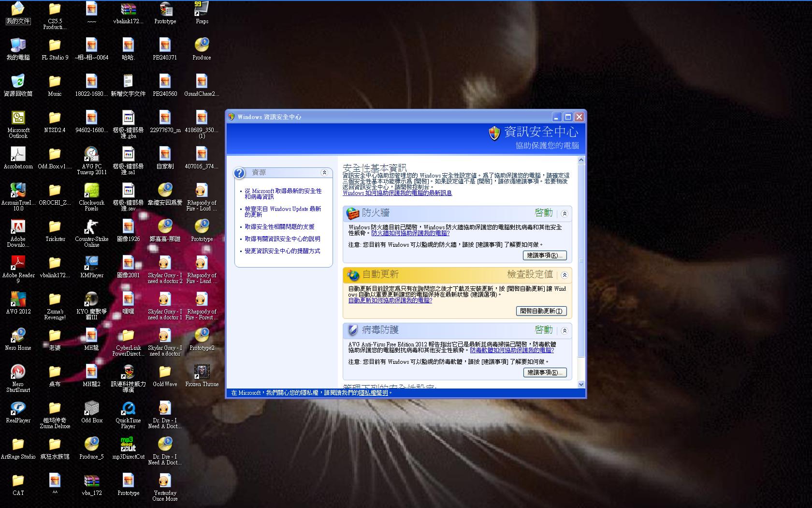Open the AVG PC Tuneup 2011 icon
This screenshot has width=812, height=508.
point(92,161)
